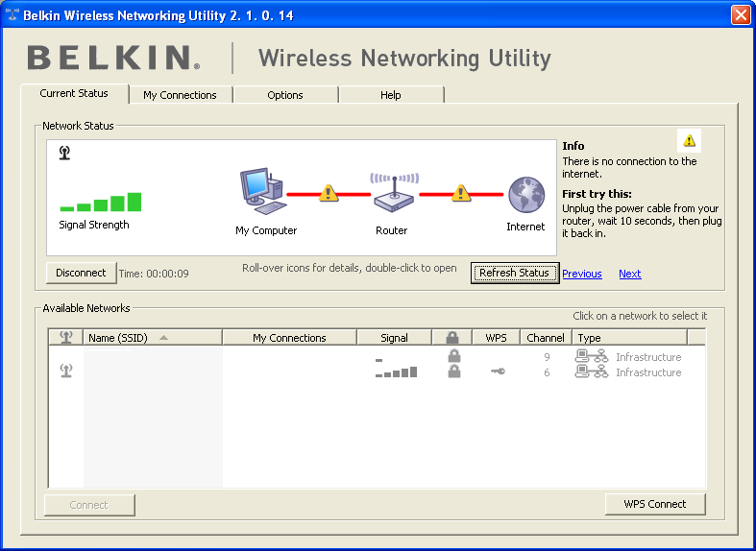Click channel value 6 in network list
Screen dimensions: 756x551
547,372
